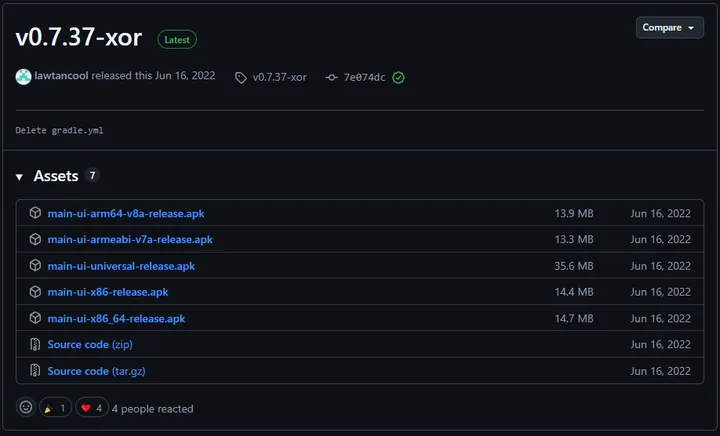Click the 14.7 MB size value
Viewport: 720px width, 436px height.
coord(574,319)
